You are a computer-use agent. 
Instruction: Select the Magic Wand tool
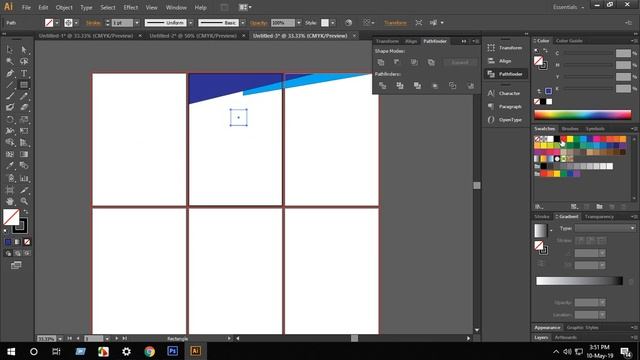click(x=10, y=61)
